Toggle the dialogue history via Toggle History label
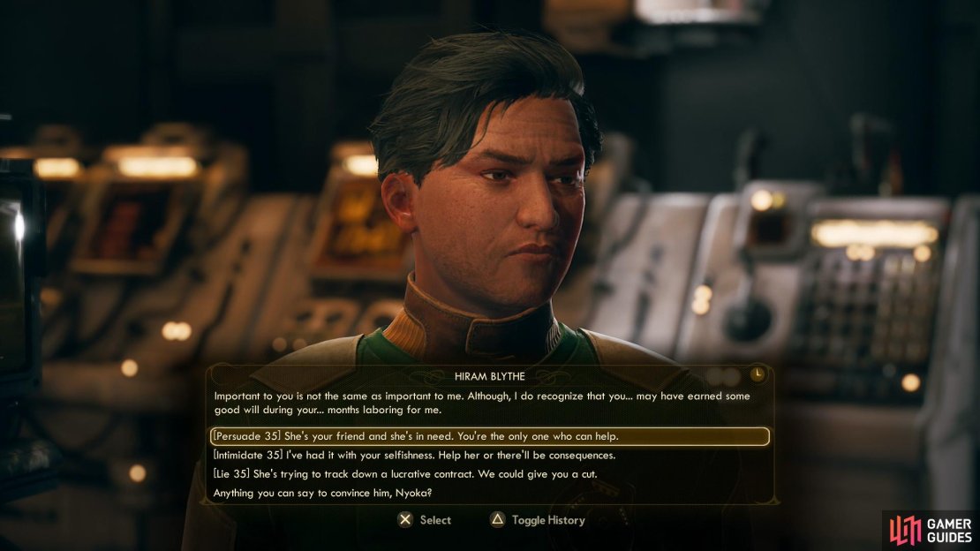 pos(548,520)
